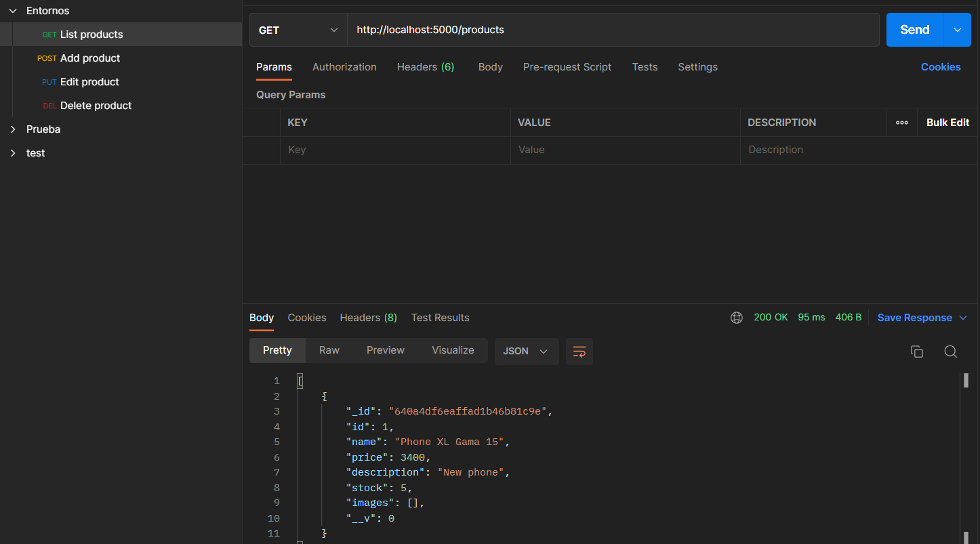Screen dimensions: 980x544
Task: Click Bulk Edit in the params table
Action: tap(947, 123)
